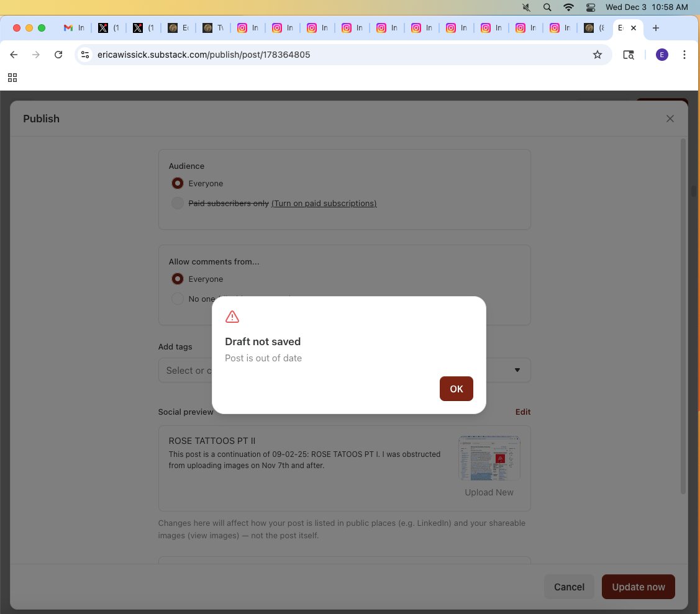The image size is (700, 614).
Task: Dismiss the Draft not saved dialog with OK
Action: point(456,389)
